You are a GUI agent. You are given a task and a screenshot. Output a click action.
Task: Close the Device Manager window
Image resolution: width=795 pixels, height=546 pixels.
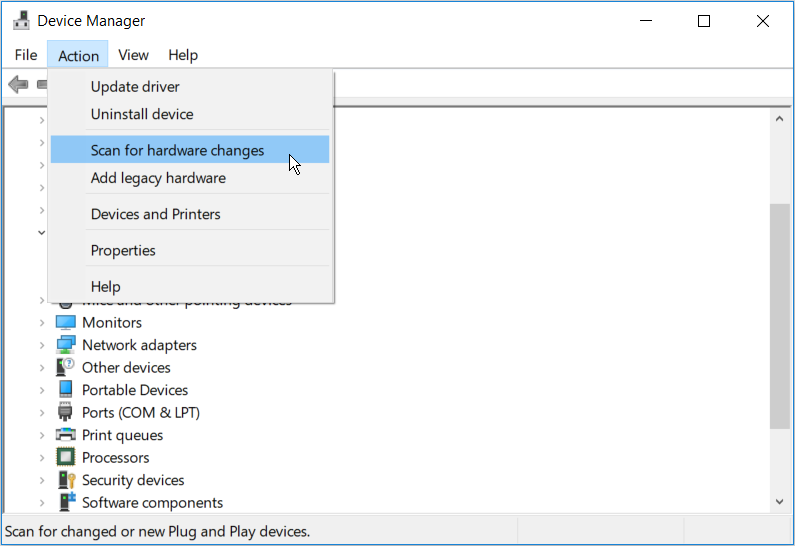click(763, 21)
